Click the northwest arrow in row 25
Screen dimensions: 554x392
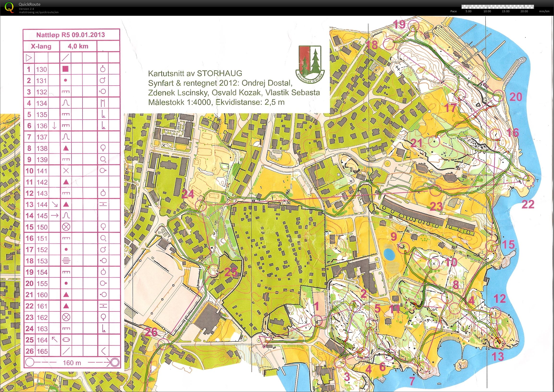point(54,340)
